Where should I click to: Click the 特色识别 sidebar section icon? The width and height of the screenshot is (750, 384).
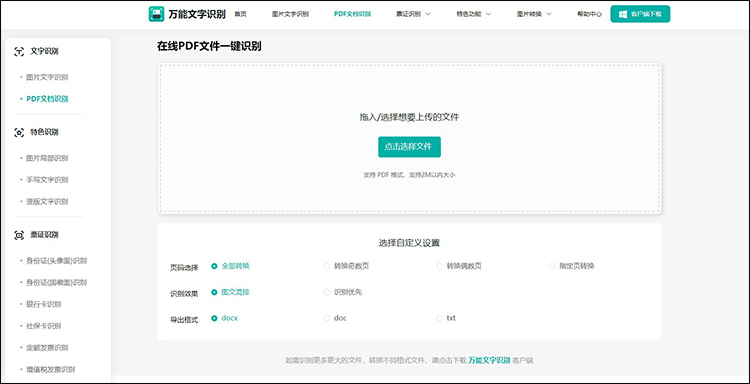point(19,132)
